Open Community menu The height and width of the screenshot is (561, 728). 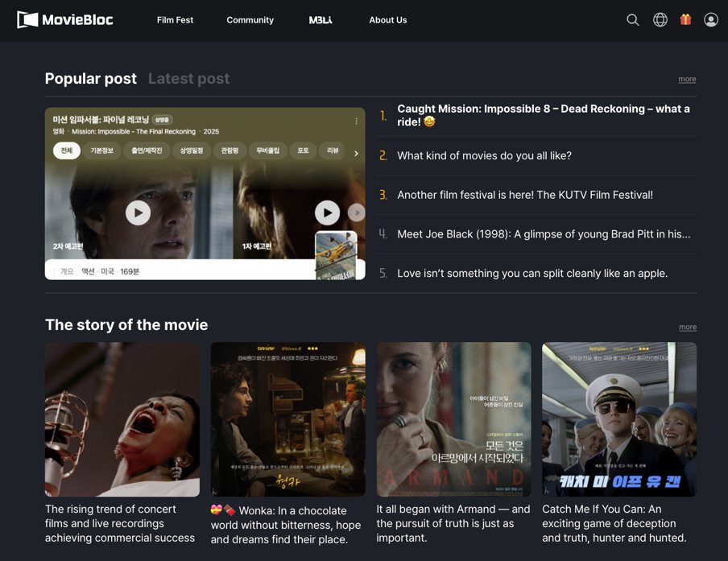tap(250, 20)
